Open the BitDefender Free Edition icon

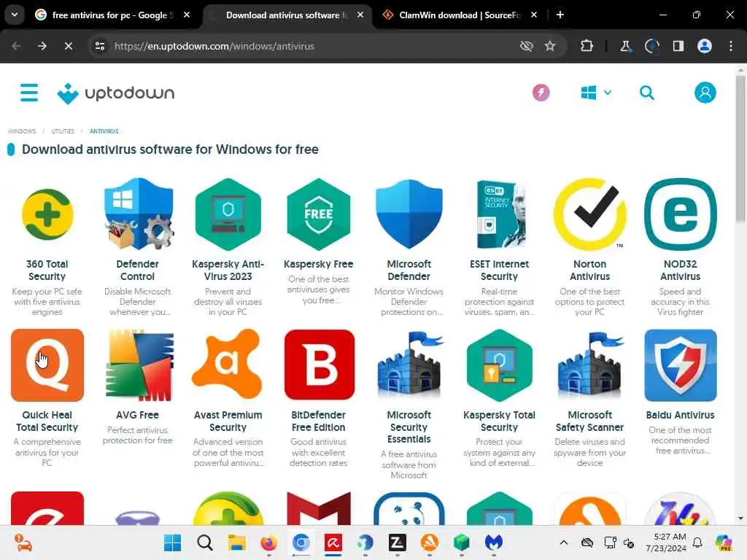point(320,365)
